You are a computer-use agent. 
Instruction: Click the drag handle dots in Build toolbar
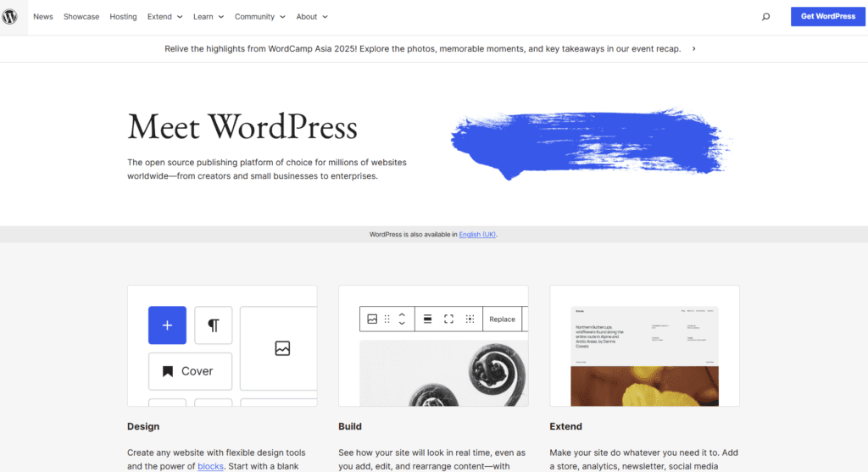point(387,319)
